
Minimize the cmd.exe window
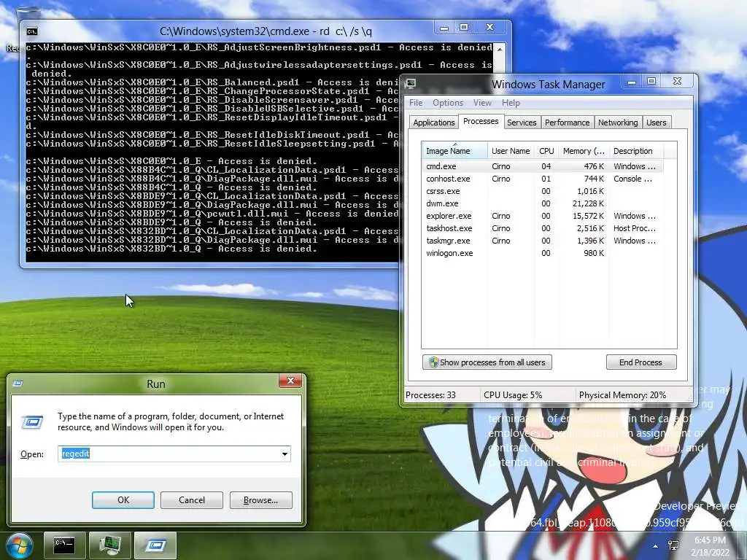(x=444, y=28)
